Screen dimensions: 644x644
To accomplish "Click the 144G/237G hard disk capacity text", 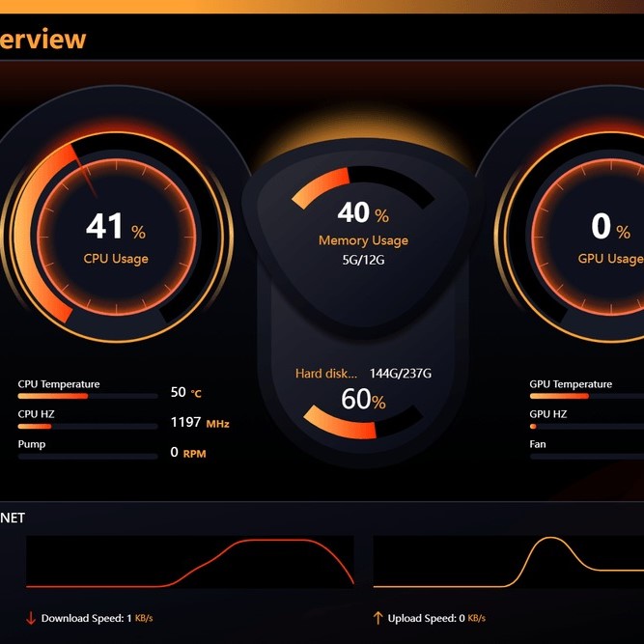I will [x=400, y=373].
